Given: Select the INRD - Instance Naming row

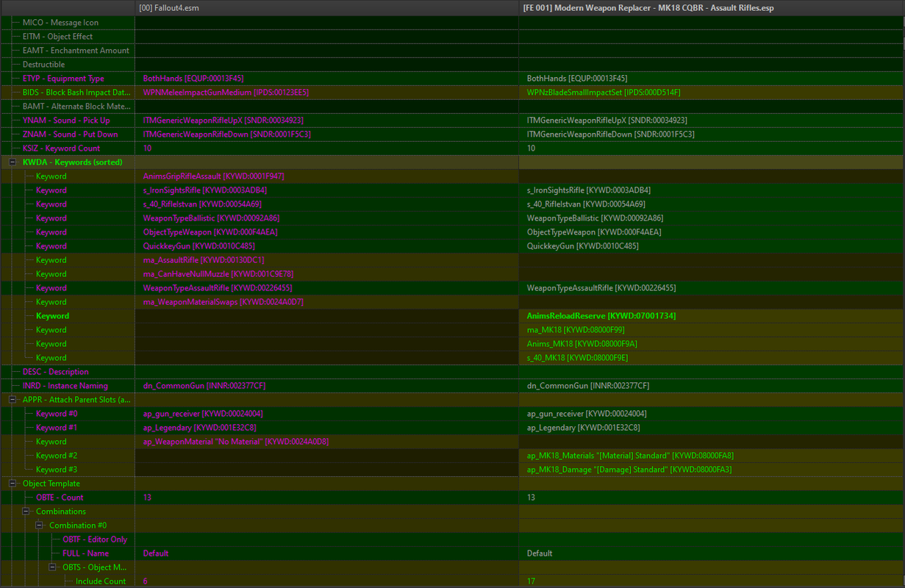Looking at the screenshot, I should [x=452, y=385].
